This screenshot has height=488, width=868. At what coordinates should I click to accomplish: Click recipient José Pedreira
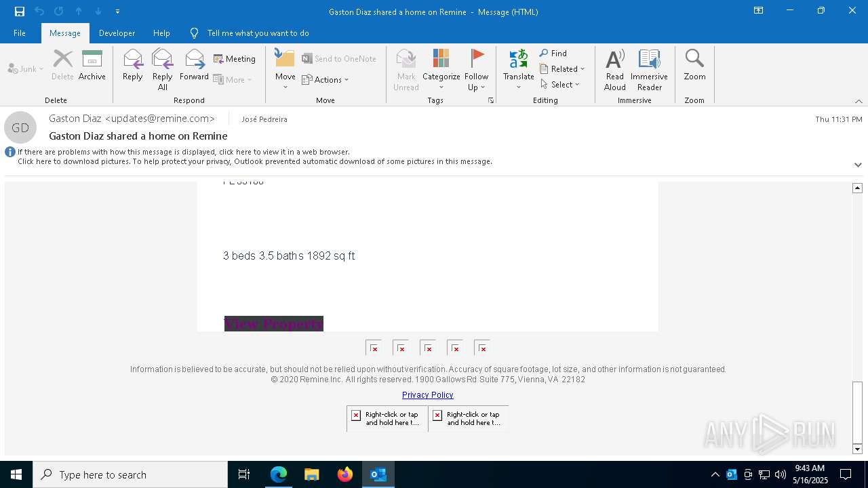point(264,119)
